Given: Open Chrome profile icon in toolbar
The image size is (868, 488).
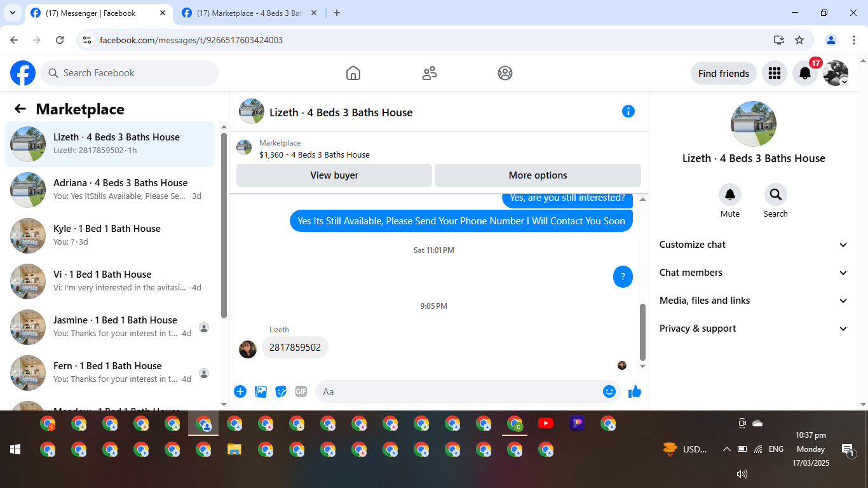Looking at the screenshot, I should pyautogui.click(x=831, y=40).
